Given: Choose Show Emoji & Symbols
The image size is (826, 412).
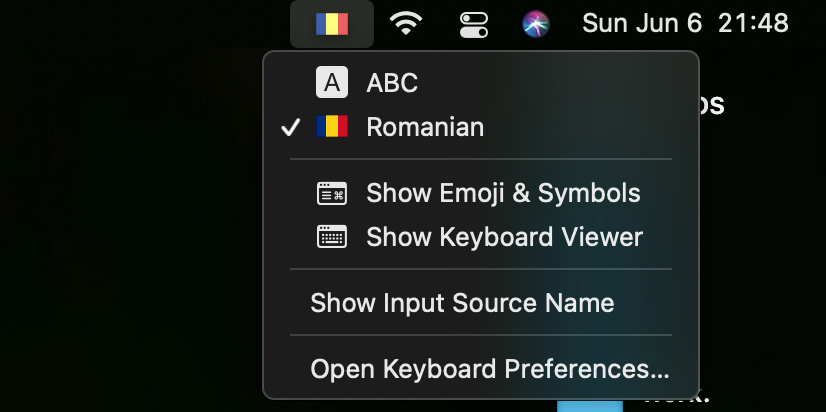Looking at the screenshot, I should (x=503, y=193).
